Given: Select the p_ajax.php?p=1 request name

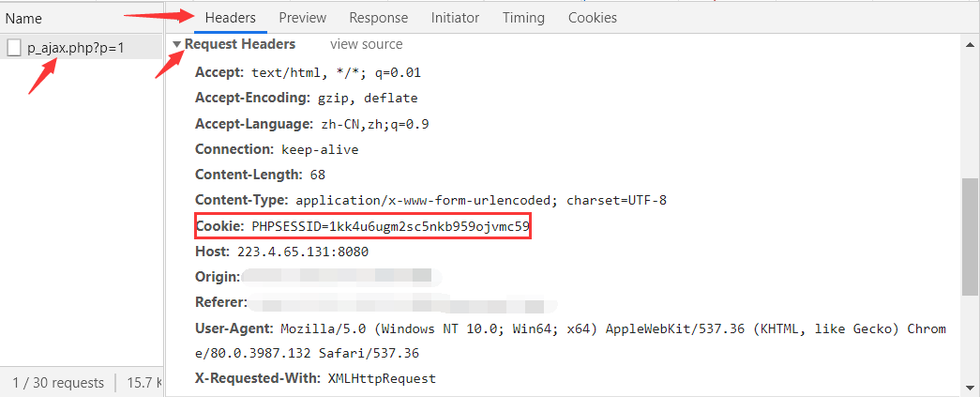Looking at the screenshot, I should pos(76,48).
